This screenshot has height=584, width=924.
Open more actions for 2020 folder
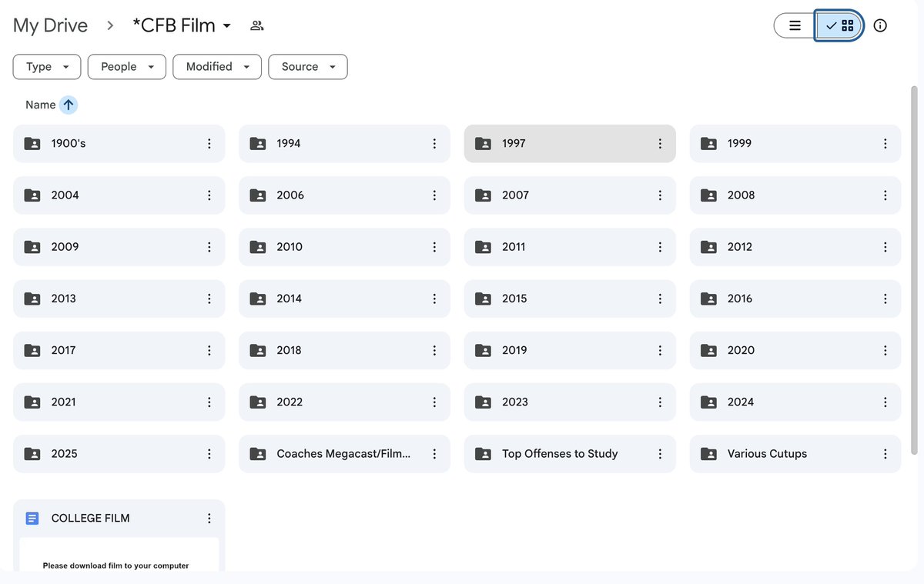pos(885,350)
